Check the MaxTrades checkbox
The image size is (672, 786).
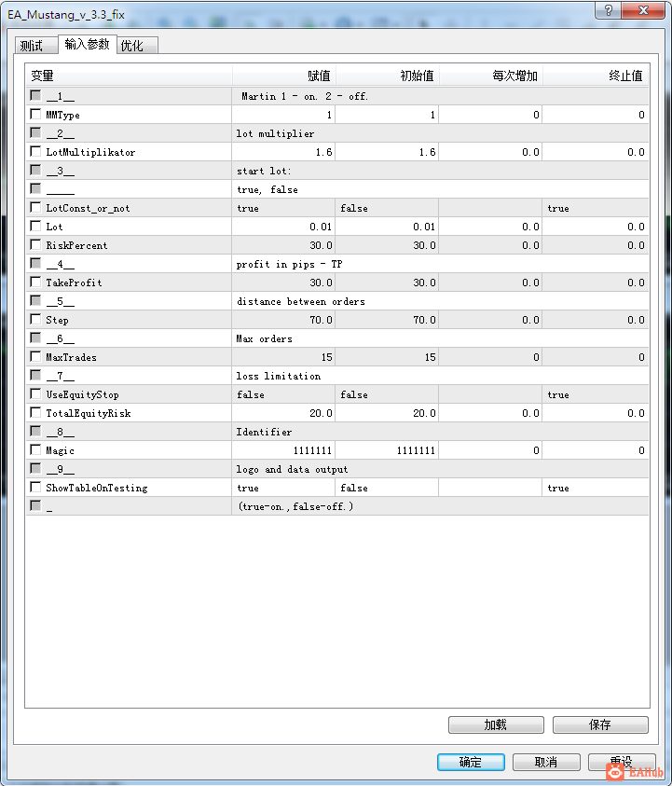(35, 356)
